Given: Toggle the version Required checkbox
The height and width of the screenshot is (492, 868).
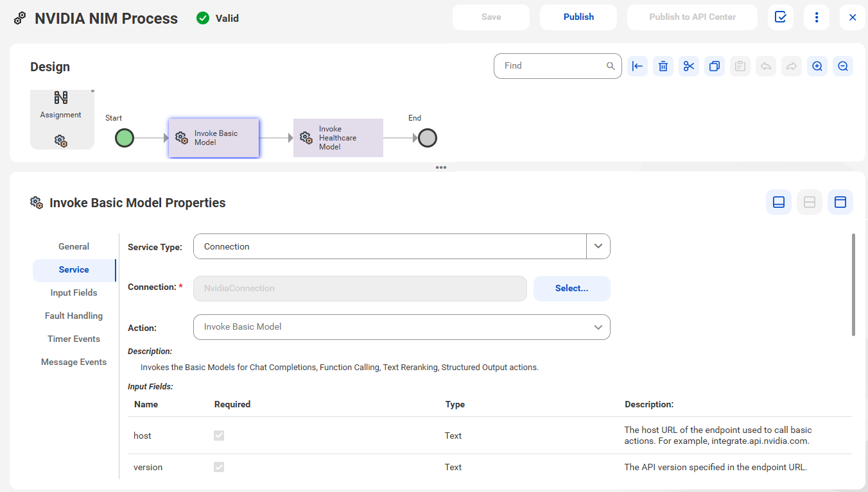Looking at the screenshot, I should pos(219,467).
